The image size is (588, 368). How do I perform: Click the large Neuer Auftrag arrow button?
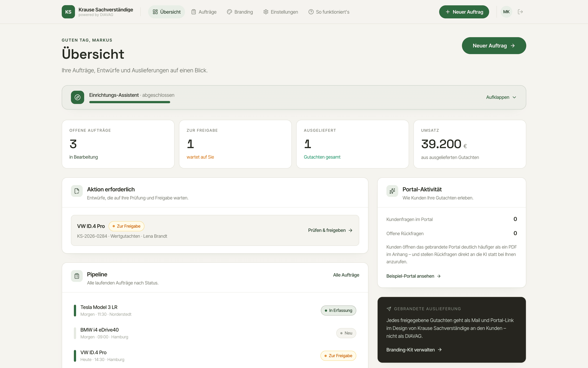(494, 46)
